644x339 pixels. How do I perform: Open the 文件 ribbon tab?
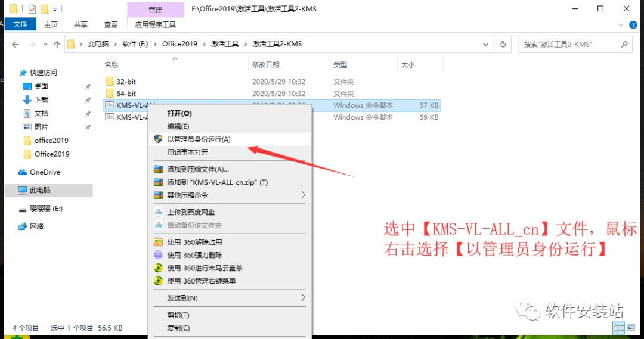[x=20, y=24]
